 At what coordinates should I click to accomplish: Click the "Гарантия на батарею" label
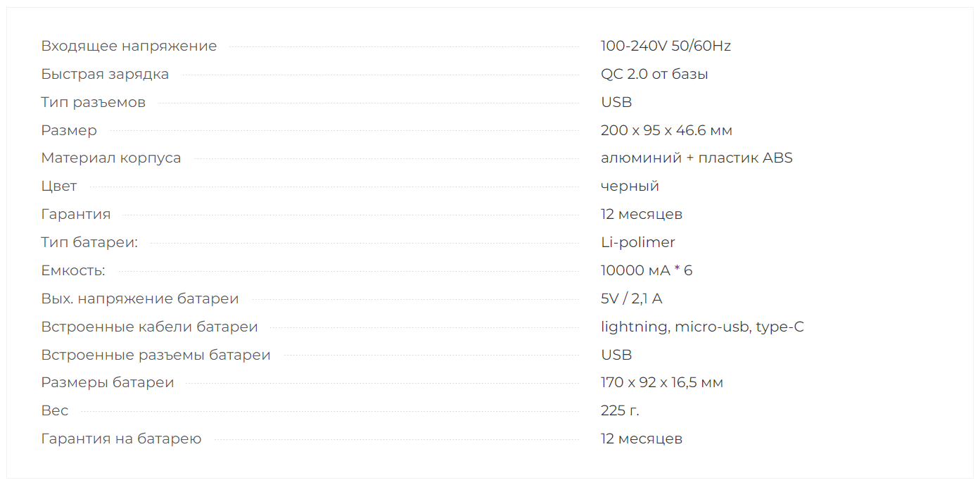pyautogui.click(x=121, y=439)
